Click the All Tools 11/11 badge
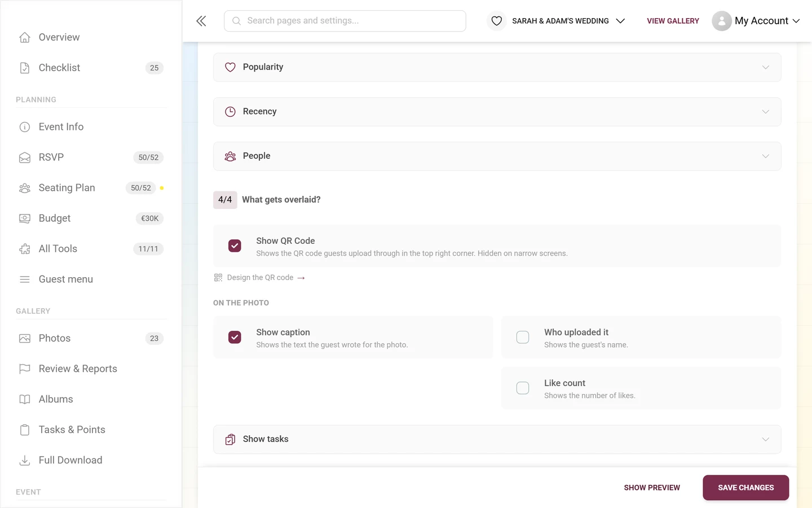 (x=148, y=249)
